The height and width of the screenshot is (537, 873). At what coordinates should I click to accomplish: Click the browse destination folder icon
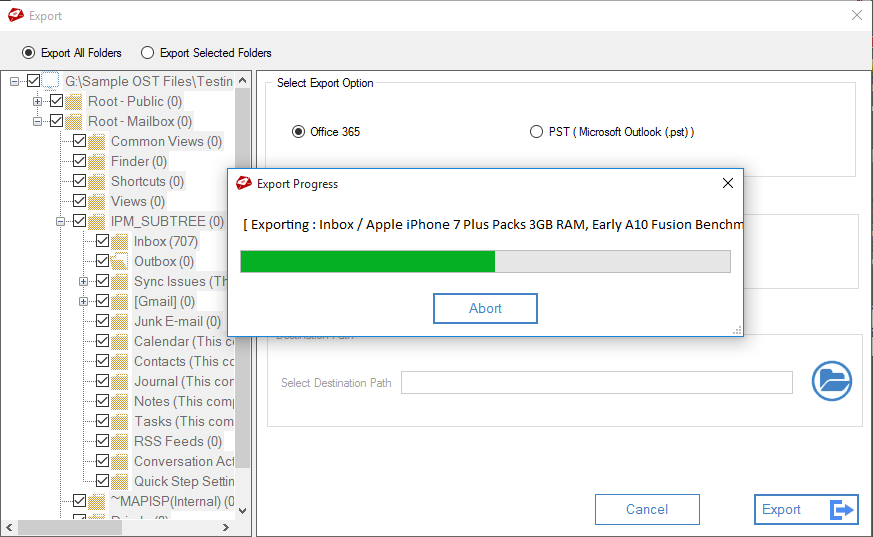[831, 381]
